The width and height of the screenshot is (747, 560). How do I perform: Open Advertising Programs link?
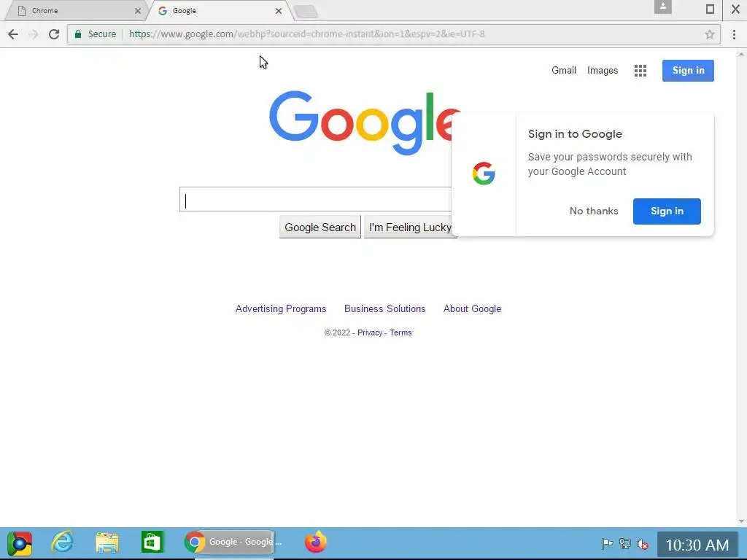tap(281, 308)
